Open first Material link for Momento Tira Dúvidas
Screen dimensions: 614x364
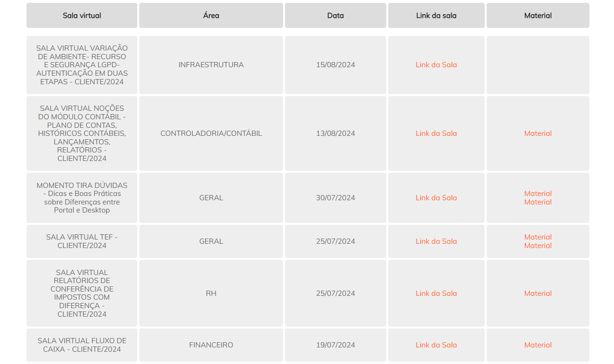point(538,194)
